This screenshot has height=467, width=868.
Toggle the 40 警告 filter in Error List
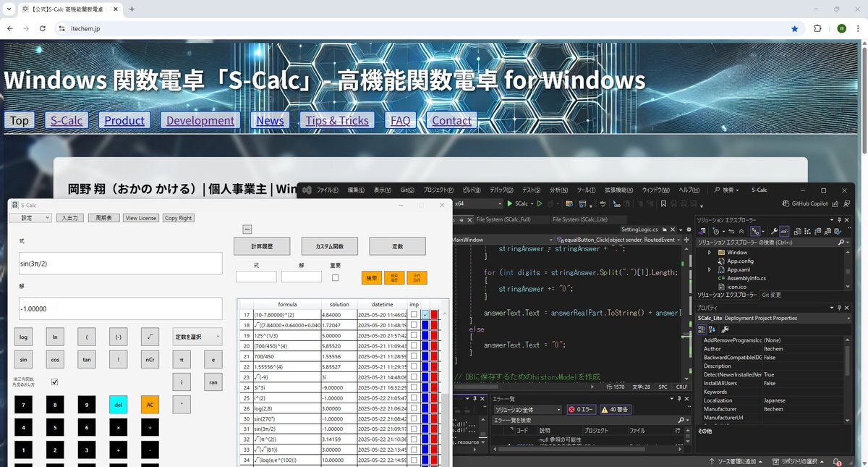615,409
